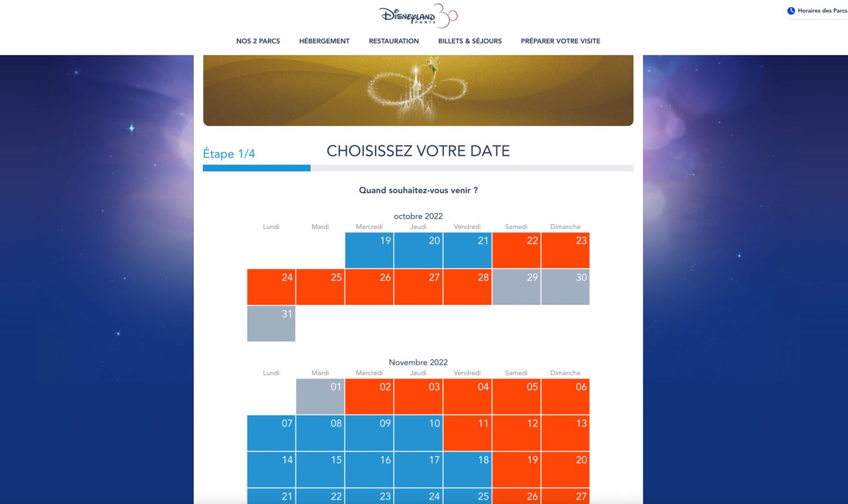Open the NOS 2 PARCS menu
The image size is (848, 504).
(258, 41)
